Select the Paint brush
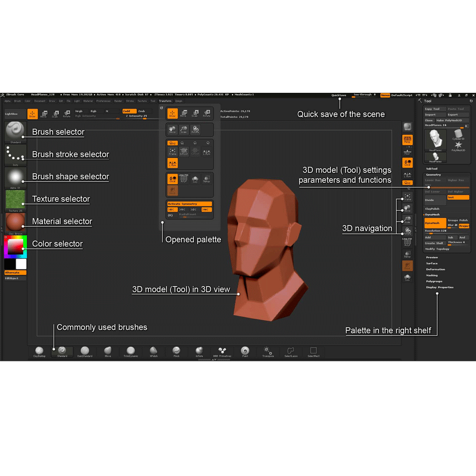This screenshot has height=476, width=476. 245,352
